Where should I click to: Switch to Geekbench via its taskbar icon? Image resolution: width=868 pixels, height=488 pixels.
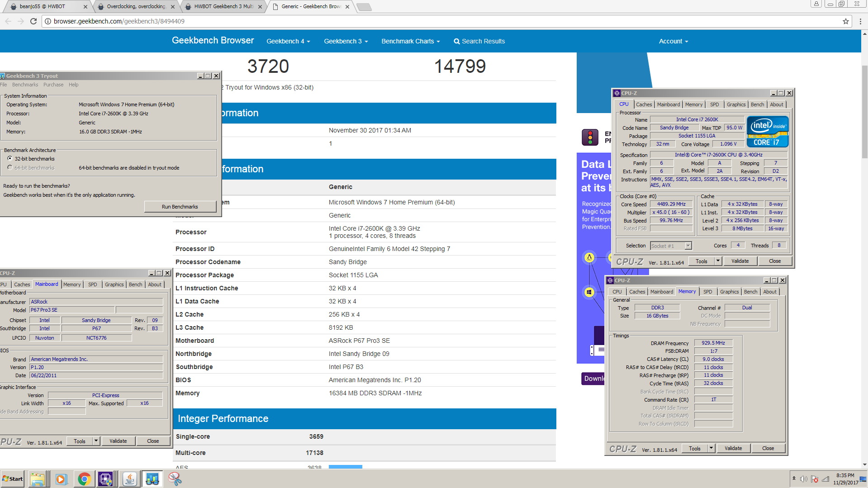[x=152, y=479]
